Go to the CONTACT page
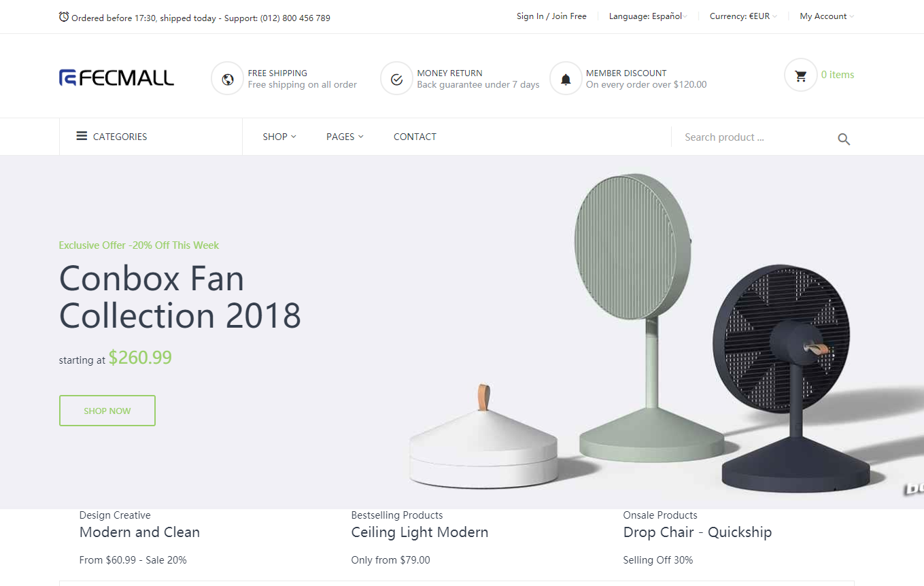Viewport: 924px width, 586px height. (x=415, y=137)
